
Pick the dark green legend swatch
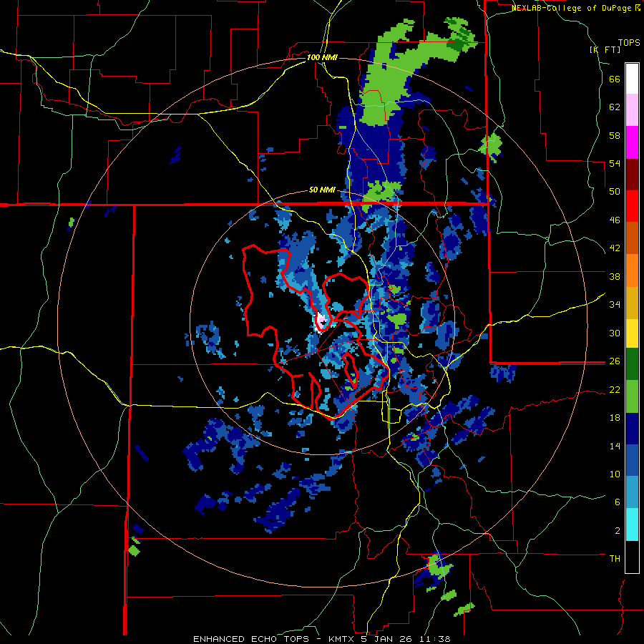pyautogui.click(x=632, y=364)
